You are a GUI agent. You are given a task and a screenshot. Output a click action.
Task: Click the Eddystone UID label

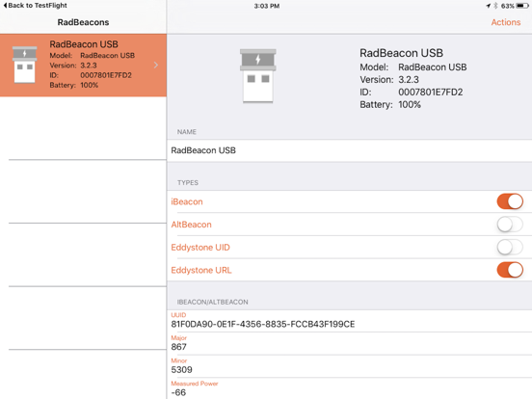pyautogui.click(x=200, y=248)
